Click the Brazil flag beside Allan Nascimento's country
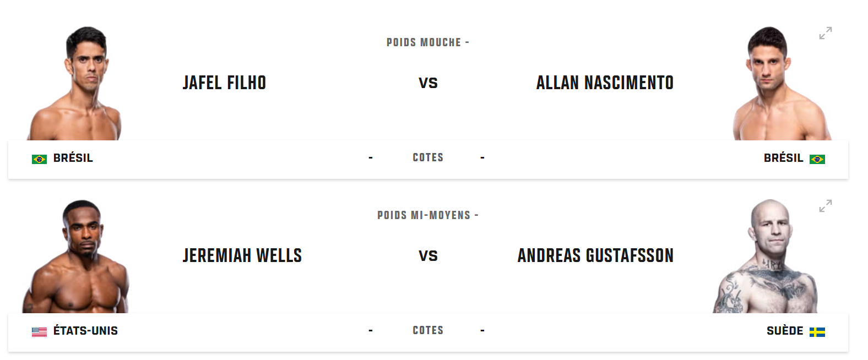Image resolution: width=868 pixels, height=360 pixels. pos(817,159)
